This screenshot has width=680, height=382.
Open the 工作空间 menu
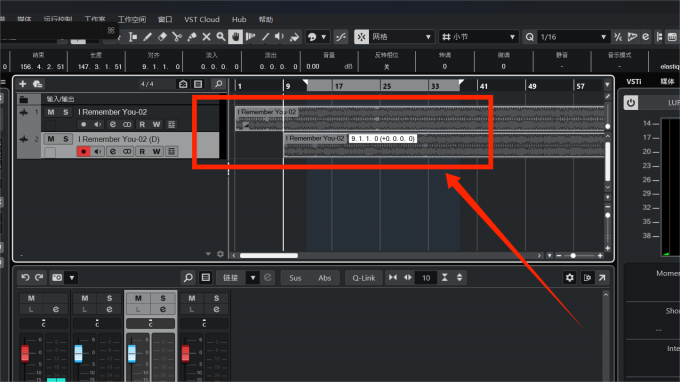tap(132, 20)
